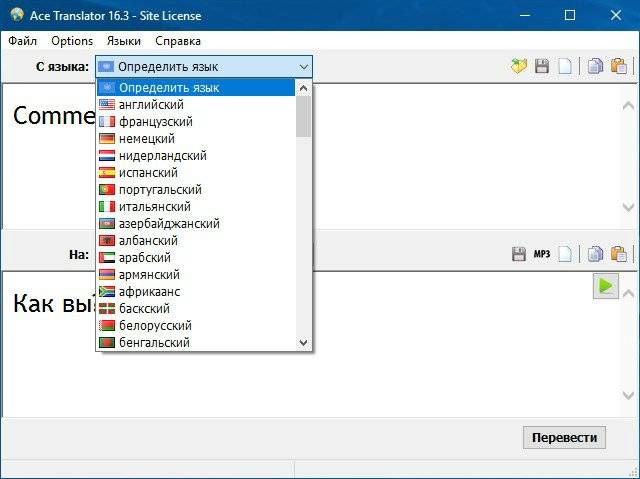Play translation audio with green arrow
Image resolution: width=640 pixels, height=479 pixels.
[606, 286]
